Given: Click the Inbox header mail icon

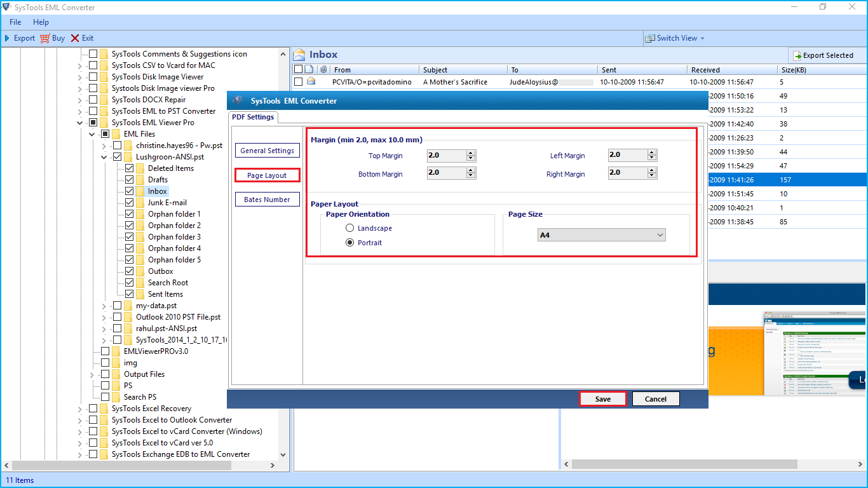Looking at the screenshot, I should [x=299, y=55].
